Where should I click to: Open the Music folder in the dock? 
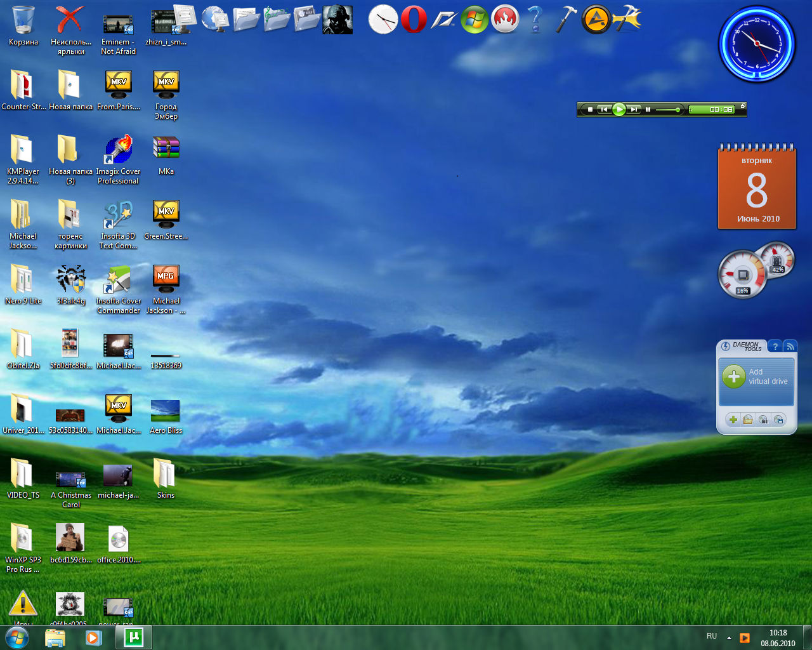(277, 19)
